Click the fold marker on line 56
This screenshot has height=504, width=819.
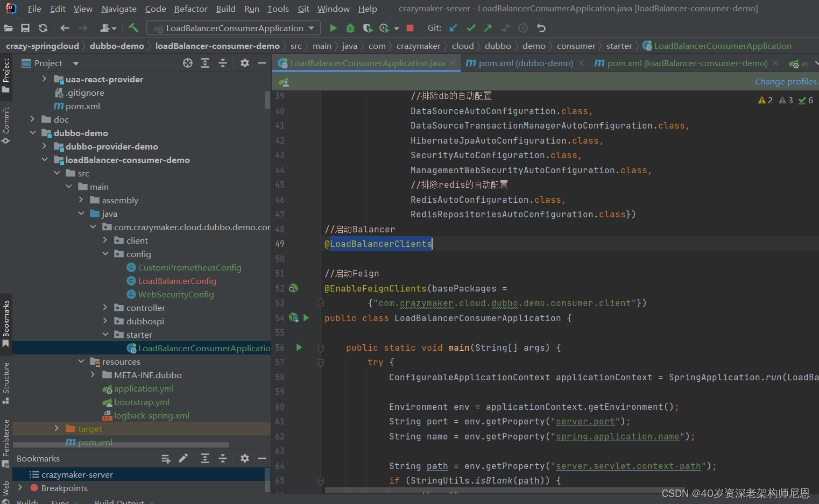click(x=321, y=348)
